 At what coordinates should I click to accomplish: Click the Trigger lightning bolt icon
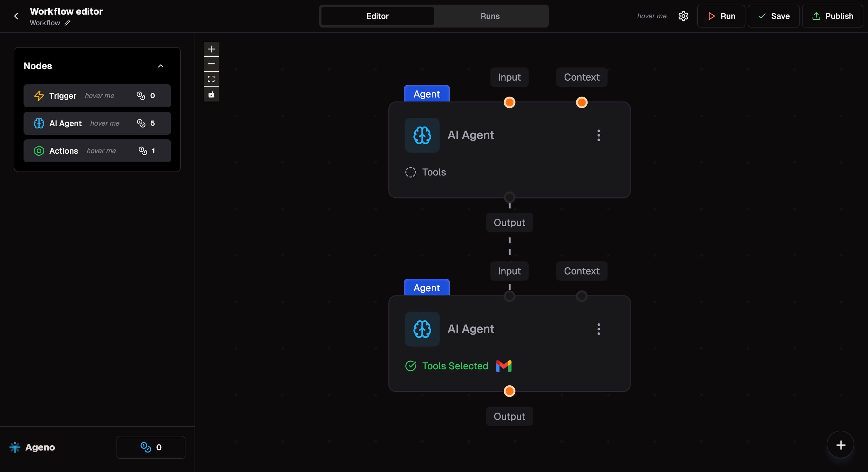39,95
